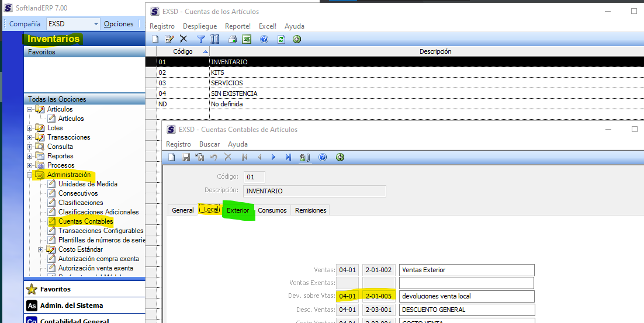The image size is (644, 323).
Task: Sort by the Código column header arrow
Action: click(205, 52)
